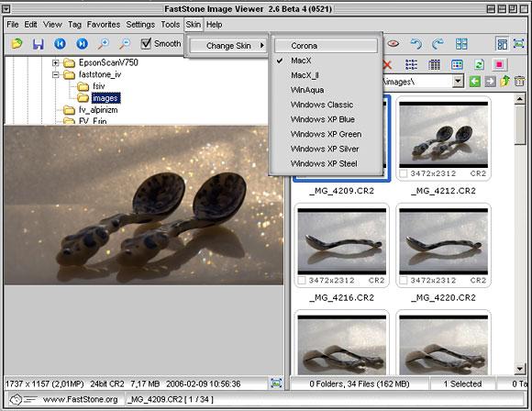The height and width of the screenshot is (411, 532).
Task: Choose the Windows Classic skin
Action: pyautogui.click(x=326, y=105)
